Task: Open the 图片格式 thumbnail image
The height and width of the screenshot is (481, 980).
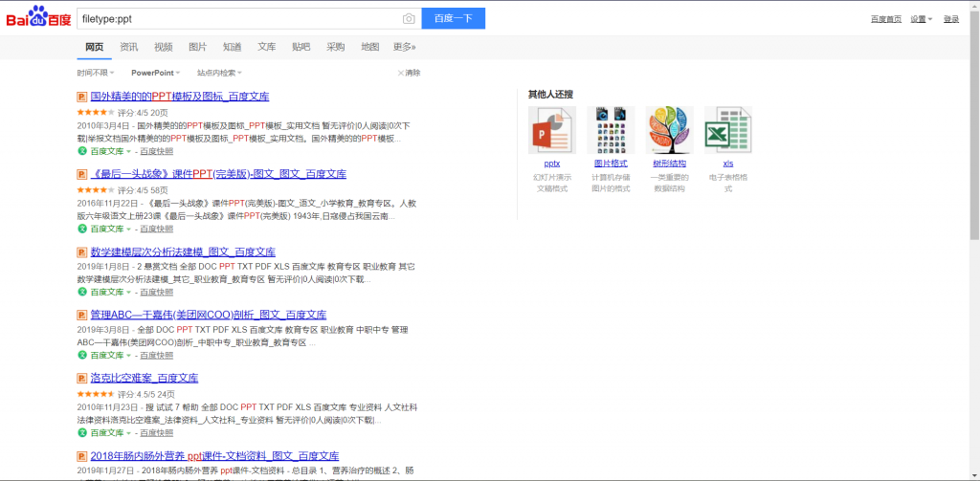Action: click(x=611, y=130)
